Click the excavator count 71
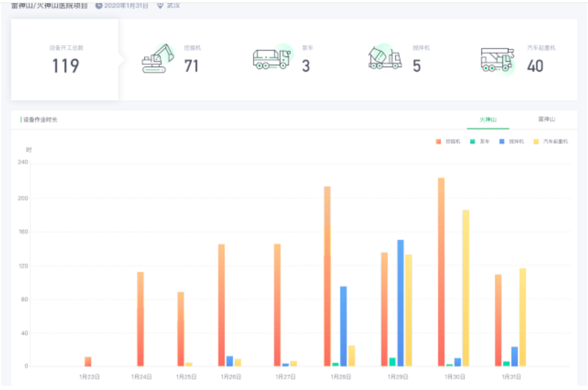The height and width of the screenshot is (390, 588). click(192, 66)
